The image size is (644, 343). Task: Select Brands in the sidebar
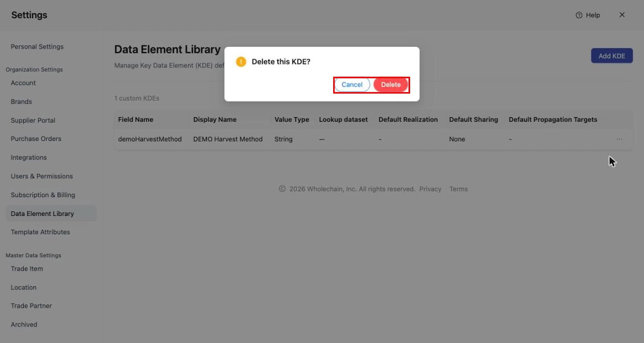click(21, 102)
